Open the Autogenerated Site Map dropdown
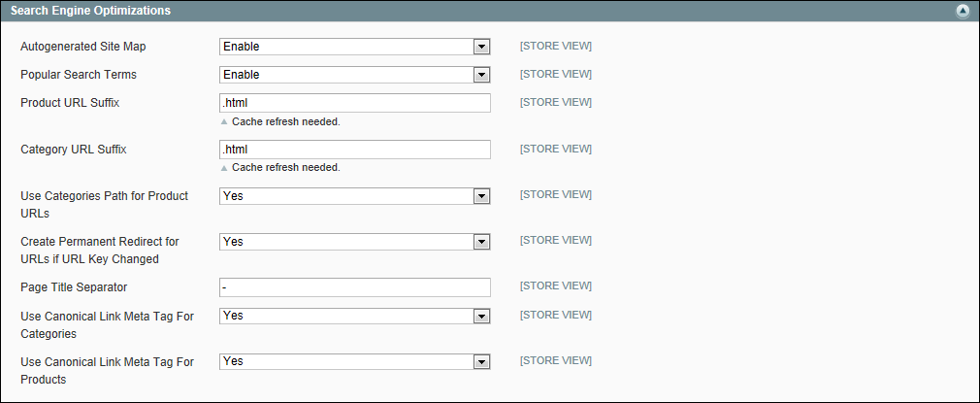Viewport: 980px width, 403px height. [x=354, y=47]
